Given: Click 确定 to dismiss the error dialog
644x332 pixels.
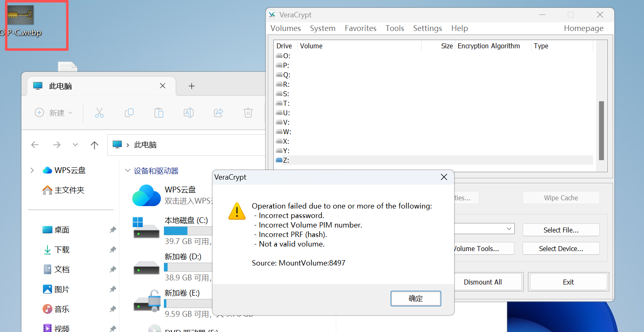Looking at the screenshot, I should pyautogui.click(x=416, y=299).
